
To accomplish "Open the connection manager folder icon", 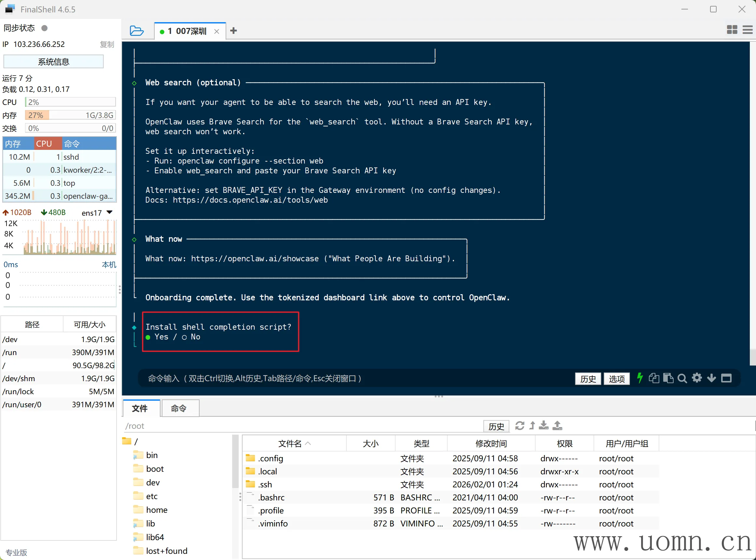I will (x=136, y=31).
